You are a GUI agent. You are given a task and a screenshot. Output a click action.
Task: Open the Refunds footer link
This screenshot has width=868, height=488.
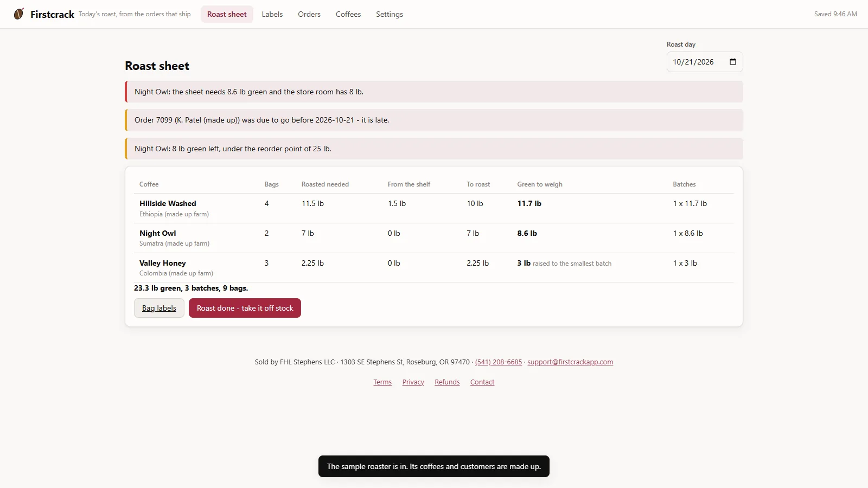447,382
